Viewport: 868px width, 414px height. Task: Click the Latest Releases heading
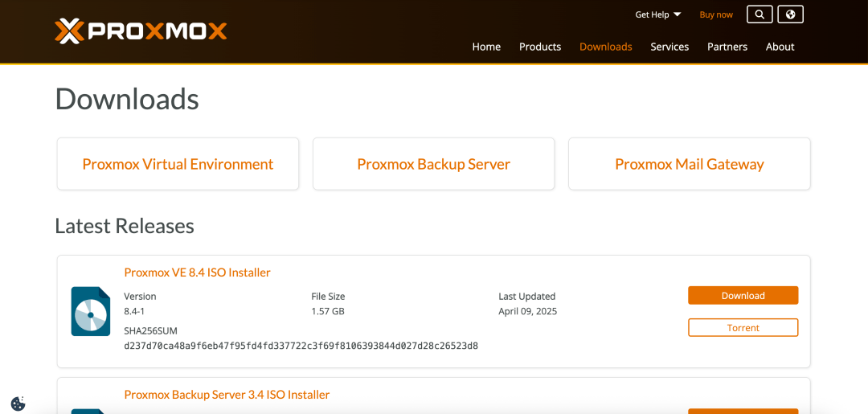coord(125,226)
